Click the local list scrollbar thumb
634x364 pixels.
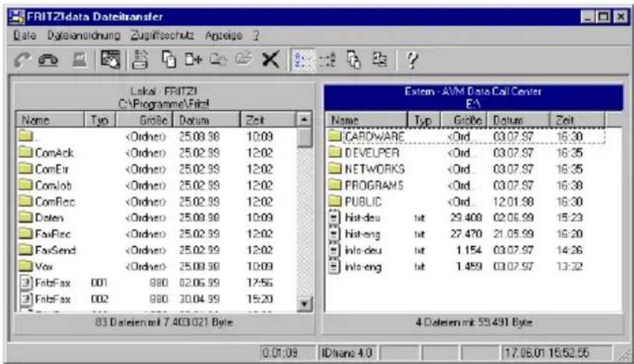tap(304, 138)
